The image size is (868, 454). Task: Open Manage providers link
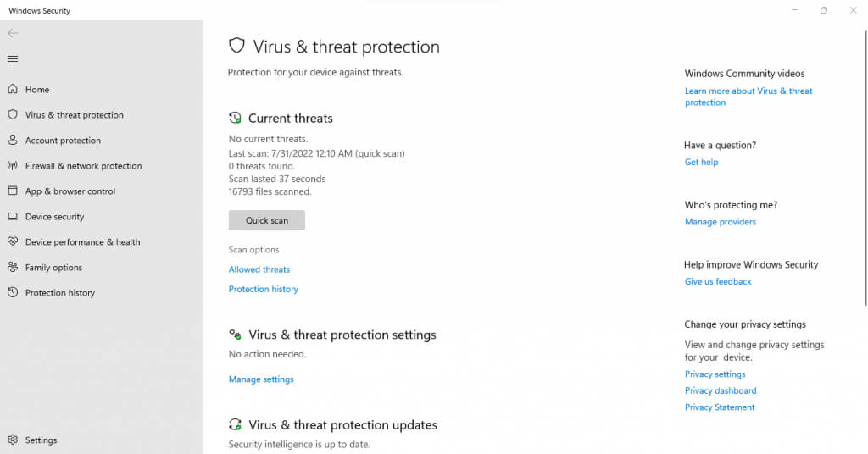720,222
